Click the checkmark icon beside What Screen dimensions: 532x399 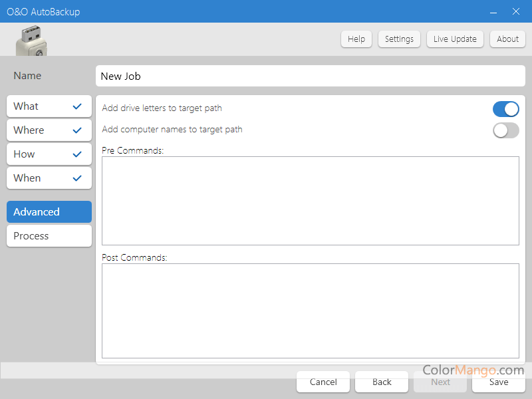pos(77,106)
